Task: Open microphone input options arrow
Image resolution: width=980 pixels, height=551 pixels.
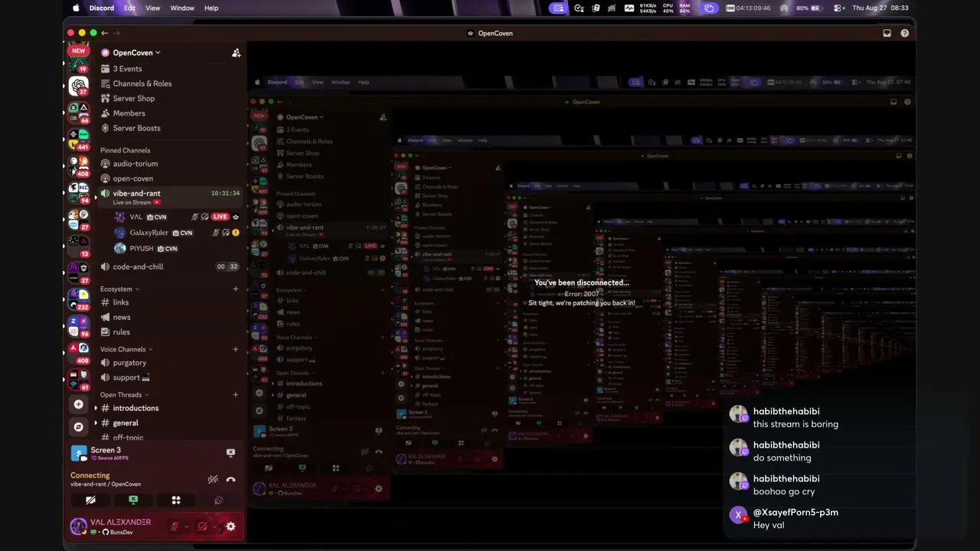Action: point(186,527)
